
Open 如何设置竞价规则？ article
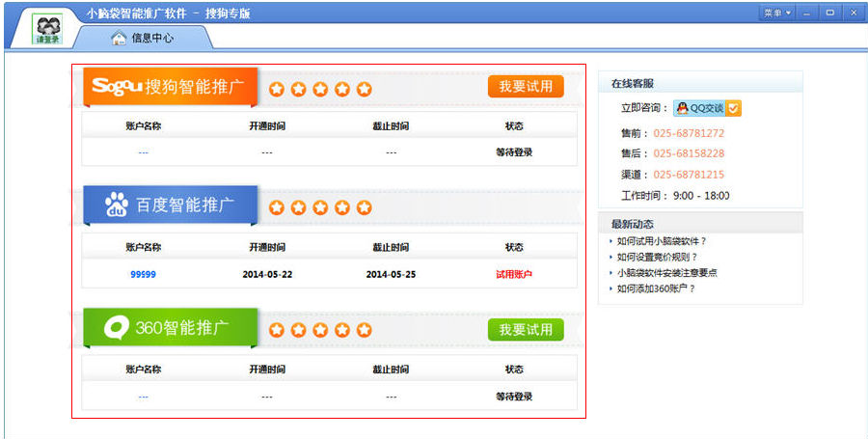[x=658, y=257]
